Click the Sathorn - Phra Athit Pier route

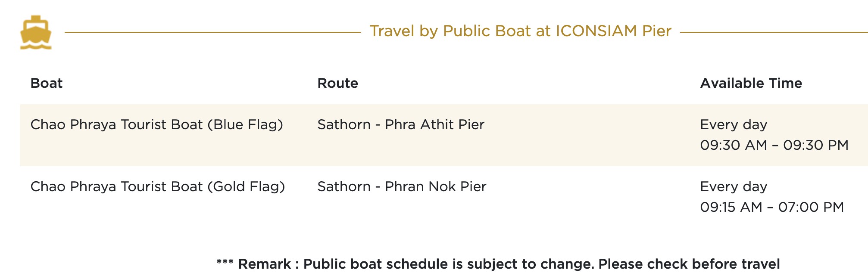point(401,124)
